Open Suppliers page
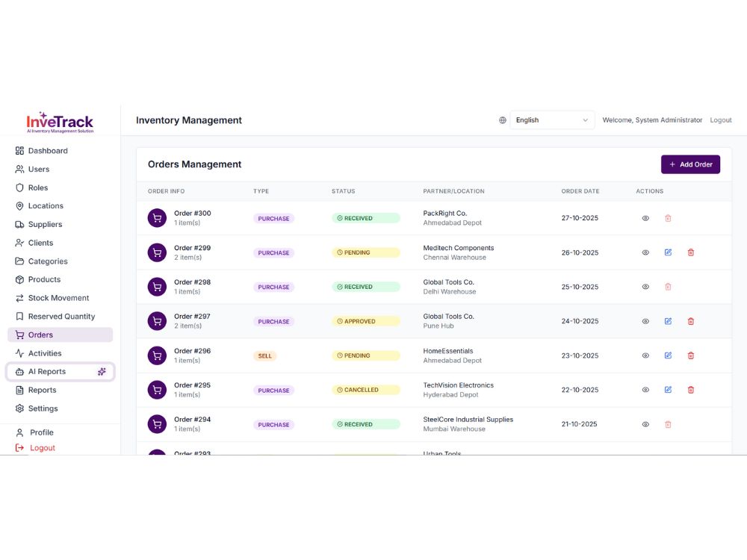The image size is (747, 560). pos(61,224)
